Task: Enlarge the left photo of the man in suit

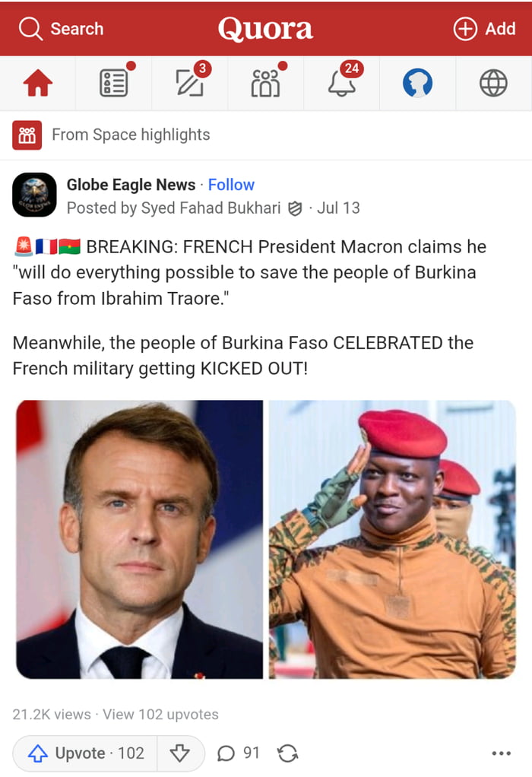Action: point(140,539)
